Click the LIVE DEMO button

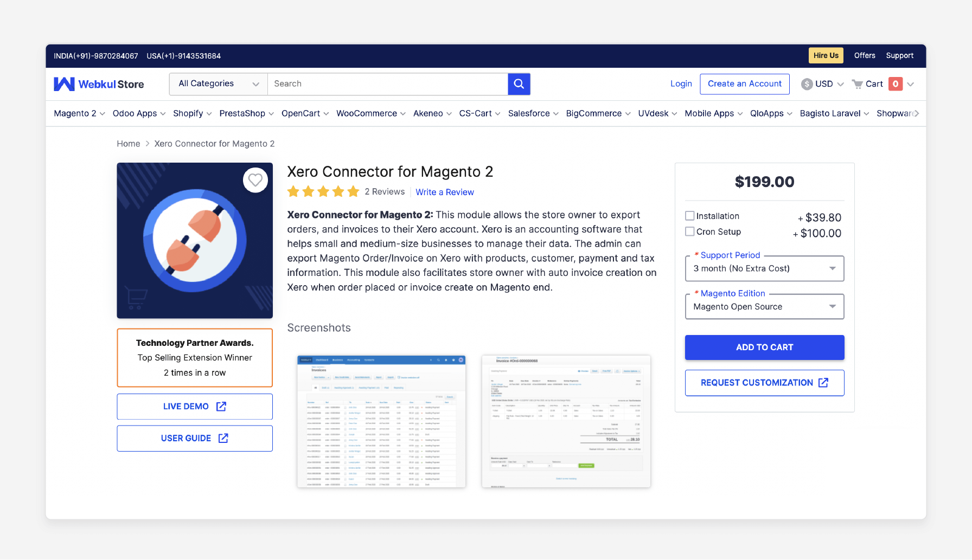[195, 407]
